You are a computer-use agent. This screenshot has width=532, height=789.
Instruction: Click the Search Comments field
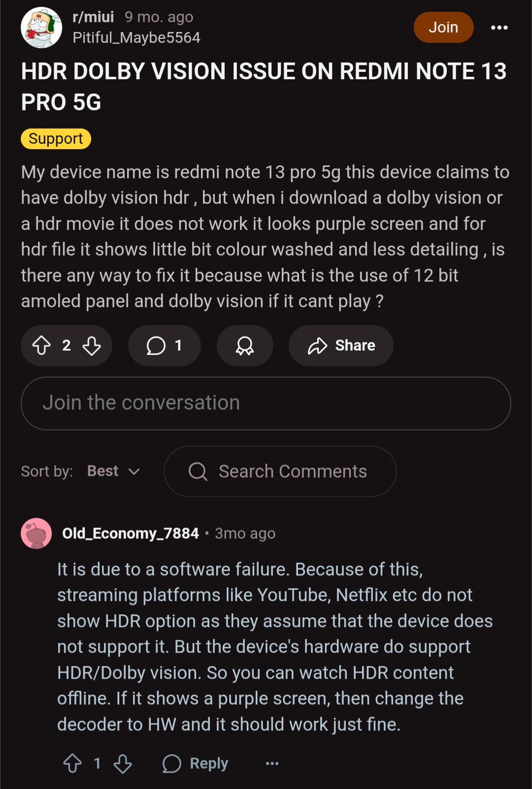click(x=280, y=471)
